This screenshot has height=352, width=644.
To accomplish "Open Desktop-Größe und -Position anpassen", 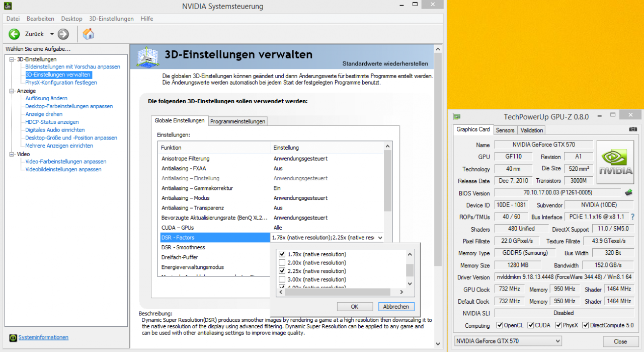I will click(71, 138).
